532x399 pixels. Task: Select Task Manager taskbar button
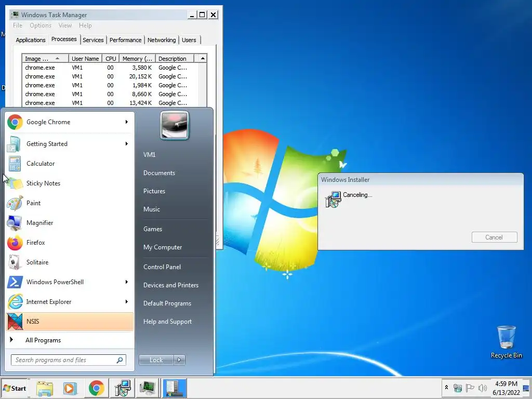tap(148, 388)
